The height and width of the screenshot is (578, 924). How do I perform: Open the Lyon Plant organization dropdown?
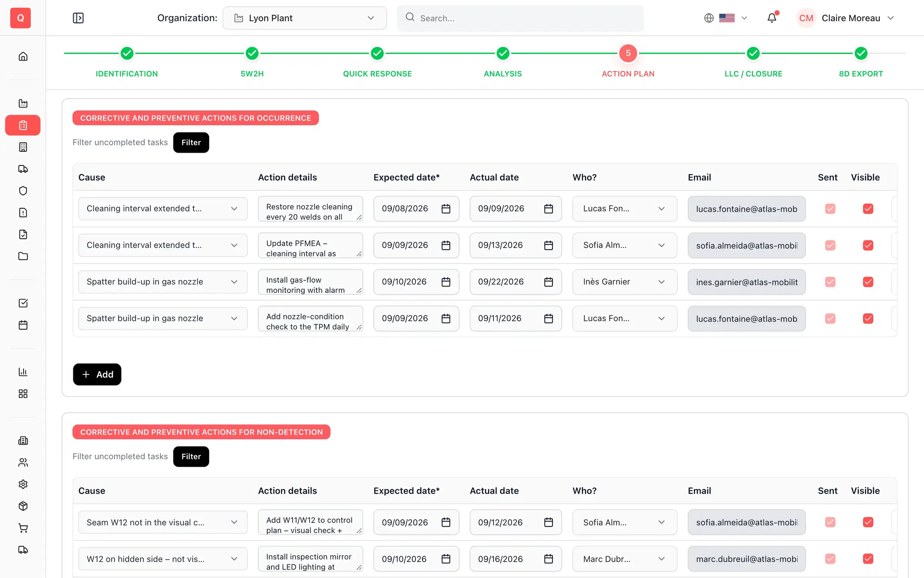(305, 18)
